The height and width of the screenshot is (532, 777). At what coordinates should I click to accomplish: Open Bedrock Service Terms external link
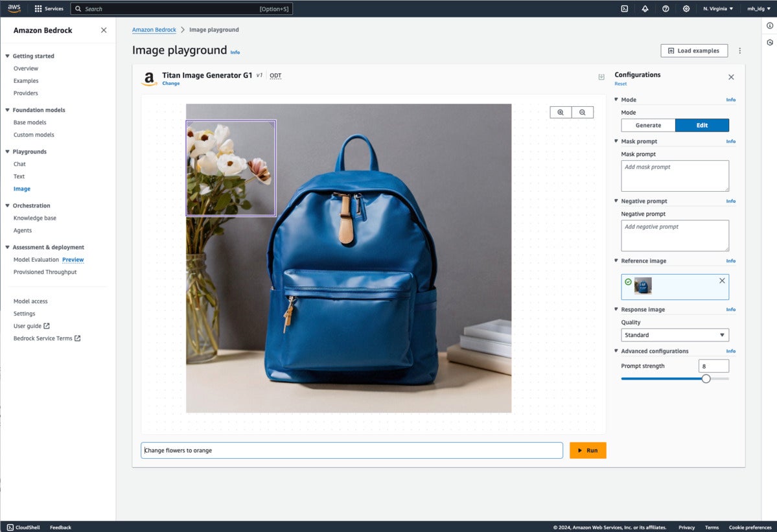point(47,338)
